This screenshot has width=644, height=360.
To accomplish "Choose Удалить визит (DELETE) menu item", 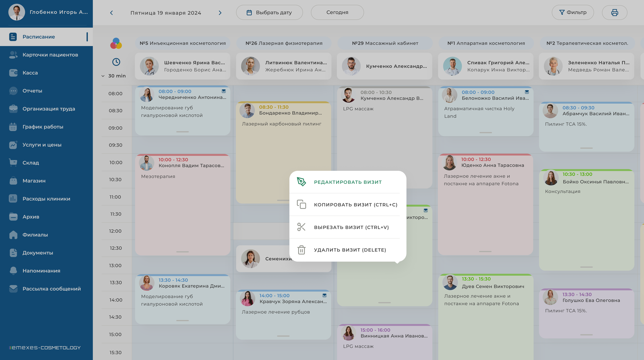I will [348, 250].
